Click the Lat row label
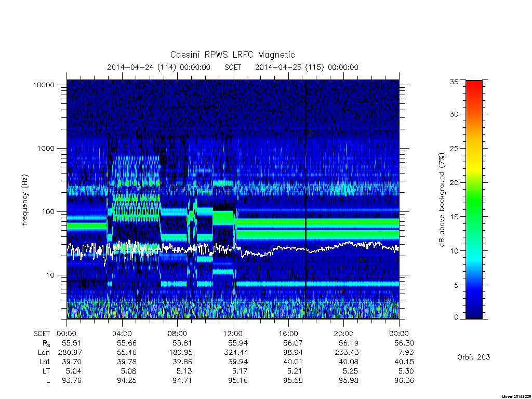The image size is (532, 399). click(x=44, y=362)
